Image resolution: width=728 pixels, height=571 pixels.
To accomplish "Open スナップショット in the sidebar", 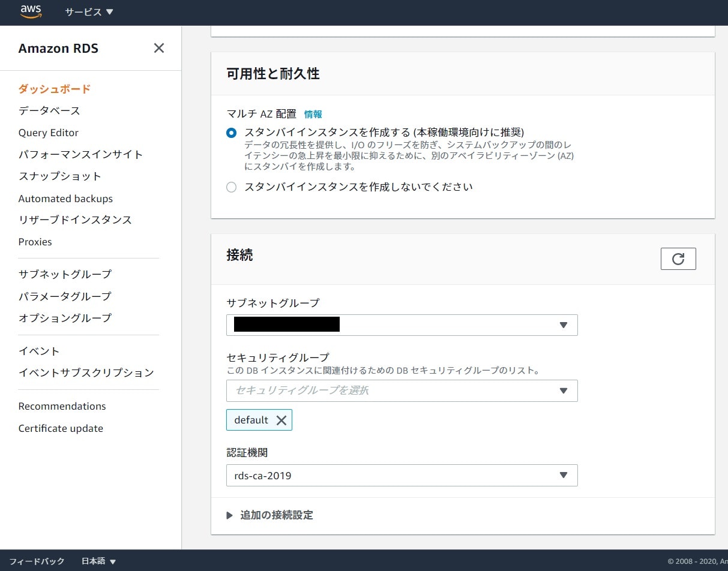I will tap(60, 176).
